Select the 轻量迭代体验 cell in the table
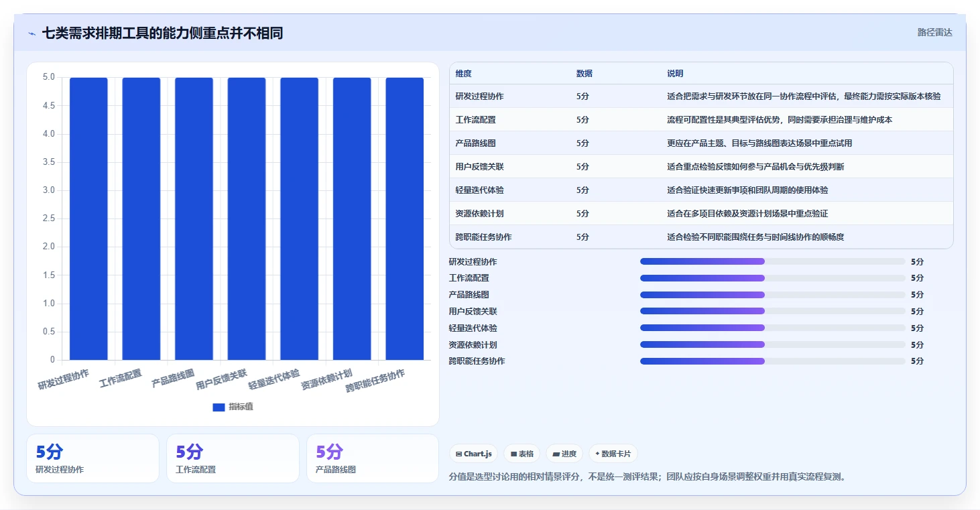Screen dimensions: 980x510 (480, 190)
